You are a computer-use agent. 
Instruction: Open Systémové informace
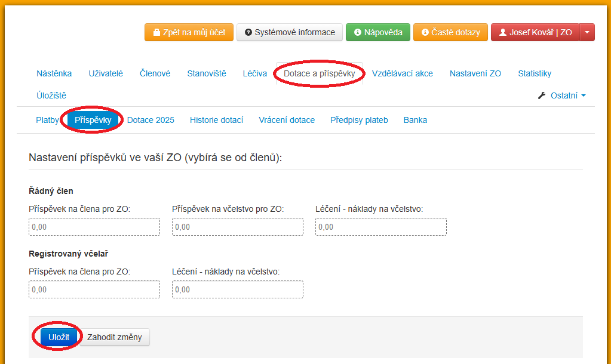[x=290, y=32]
